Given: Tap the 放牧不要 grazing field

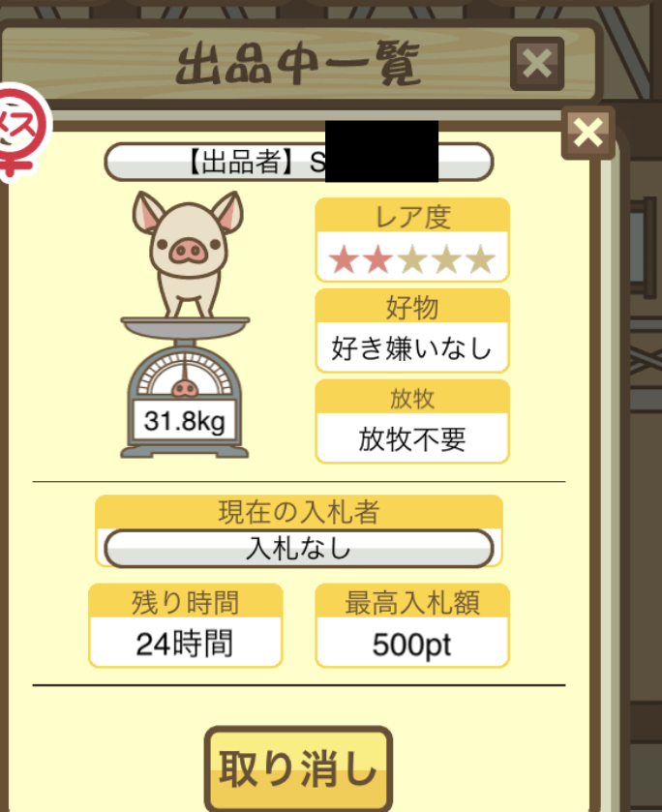Looking at the screenshot, I should pyautogui.click(x=412, y=438).
